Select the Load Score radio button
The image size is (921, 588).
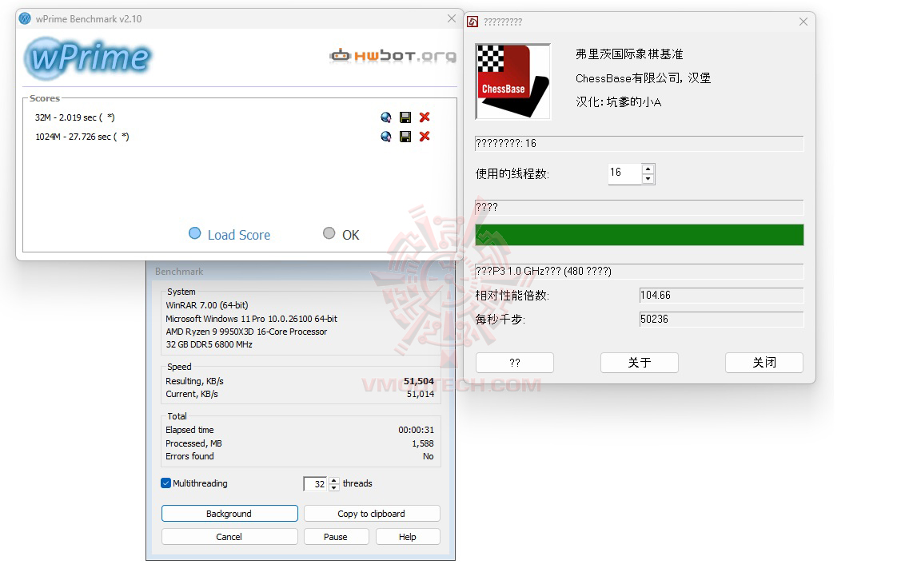[x=194, y=234]
